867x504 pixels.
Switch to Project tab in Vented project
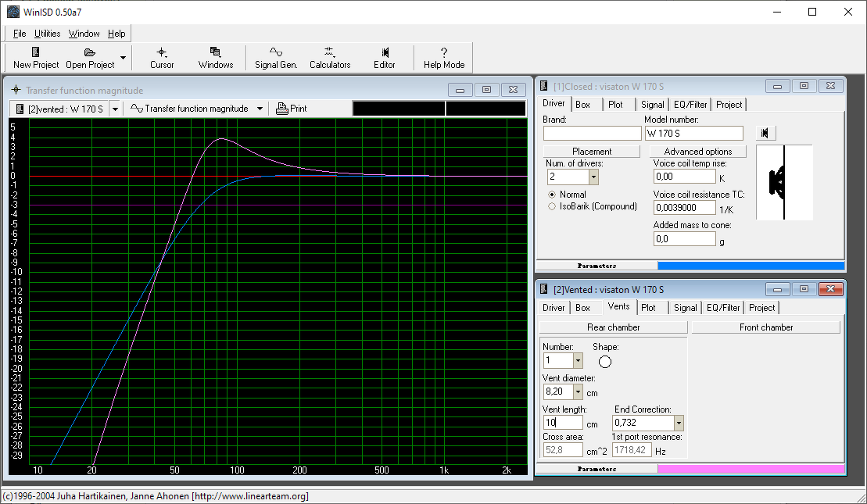(x=762, y=308)
